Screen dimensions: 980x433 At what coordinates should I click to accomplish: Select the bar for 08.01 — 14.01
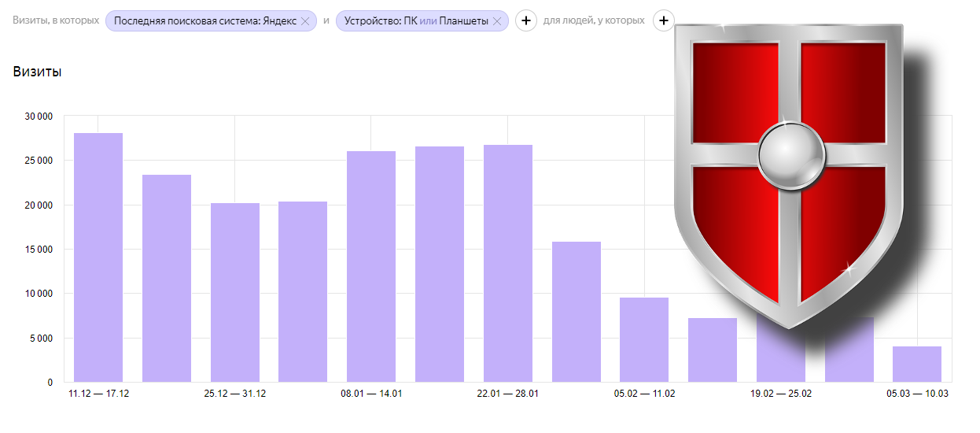point(371,266)
